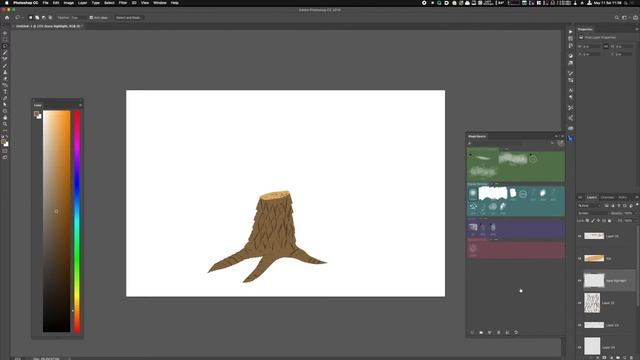Click the Home icon in options bar
This screenshot has height=360, width=640.
click(7, 18)
